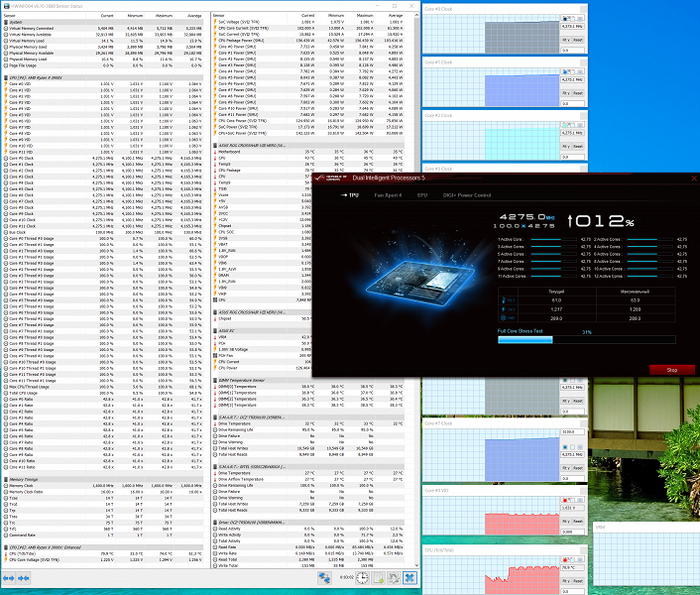Image resolution: width=700 pixels, height=595 pixels.
Task: Click maximum value field in Core #7 Clock graph
Action: [x=573, y=432]
